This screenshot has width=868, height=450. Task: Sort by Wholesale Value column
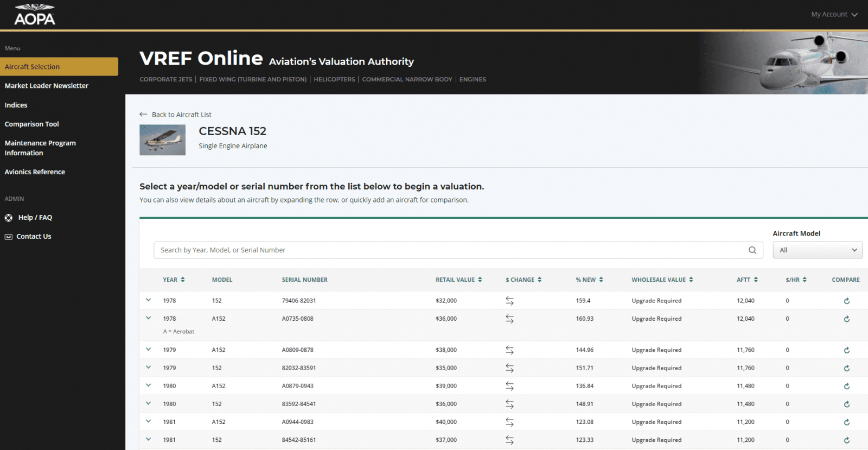tap(662, 280)
